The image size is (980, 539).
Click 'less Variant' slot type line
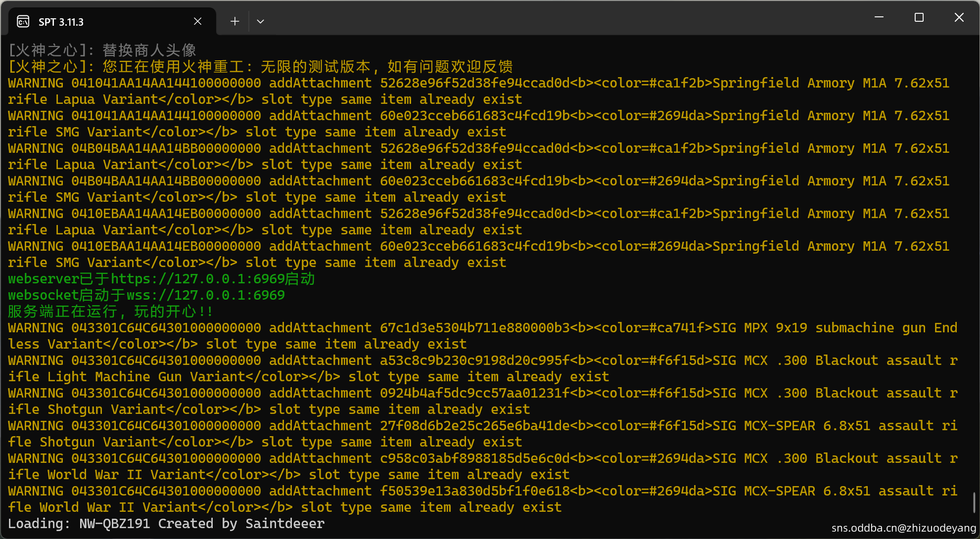[237, 344]
